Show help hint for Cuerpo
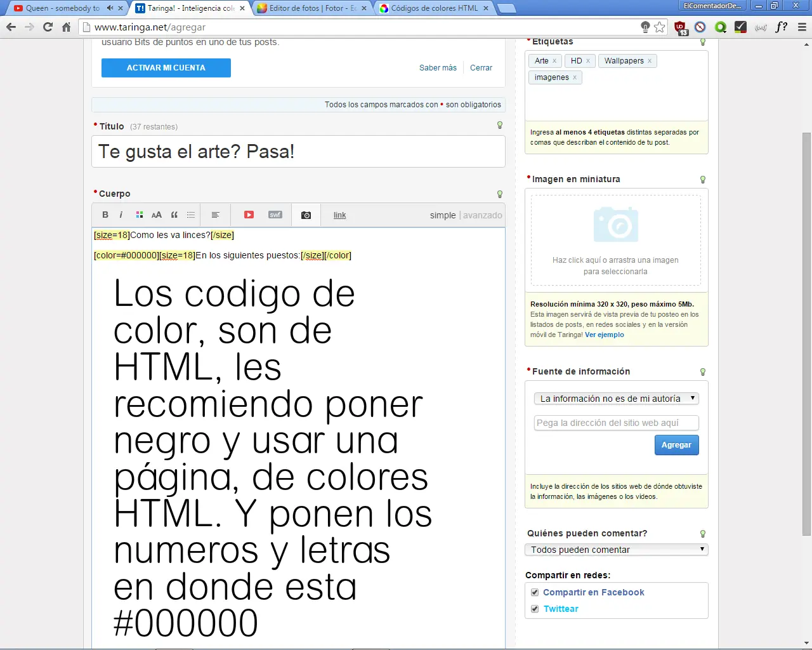Image resolution: width=812 pixels, height=650 pixels. point(500,194)
